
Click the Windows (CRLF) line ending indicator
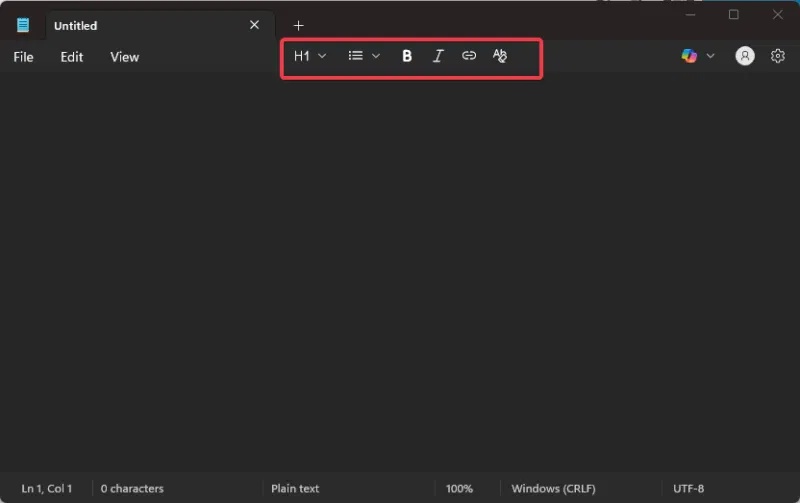(x=553, y=488)
